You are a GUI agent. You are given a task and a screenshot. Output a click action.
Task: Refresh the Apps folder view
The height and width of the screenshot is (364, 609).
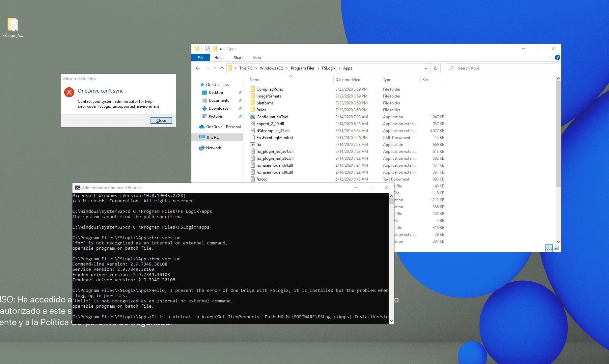[435, 68]
